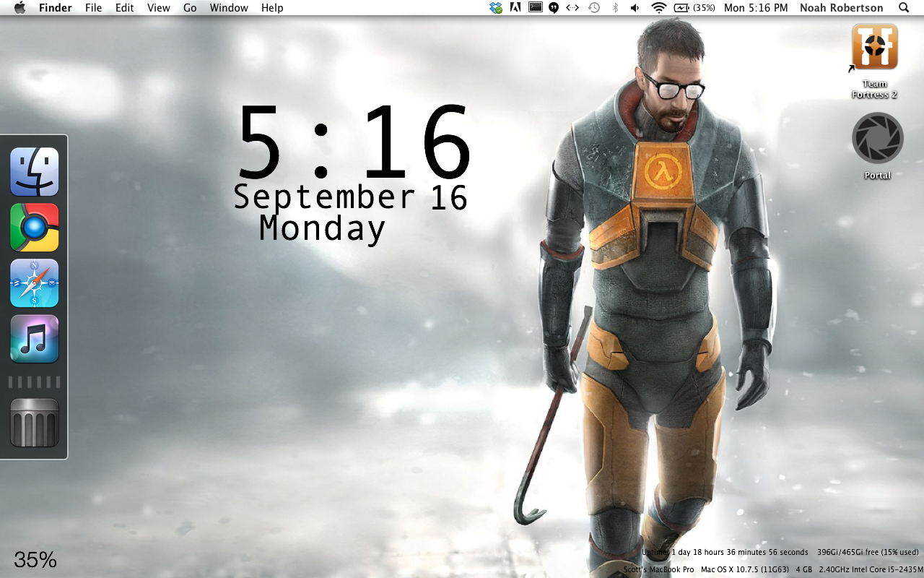Click the Mon 5:16 PM menu bar clock

point(756,8)
